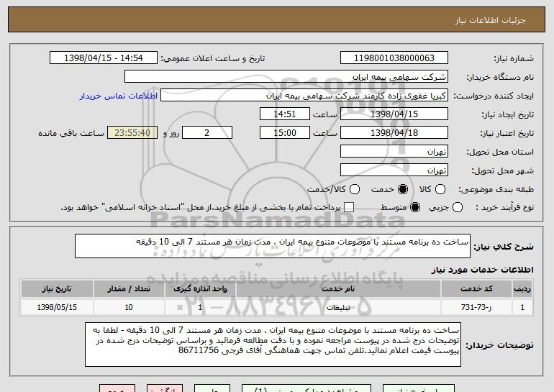
Task: Select the جزیی purchase type radio
Action: point(458,208)
